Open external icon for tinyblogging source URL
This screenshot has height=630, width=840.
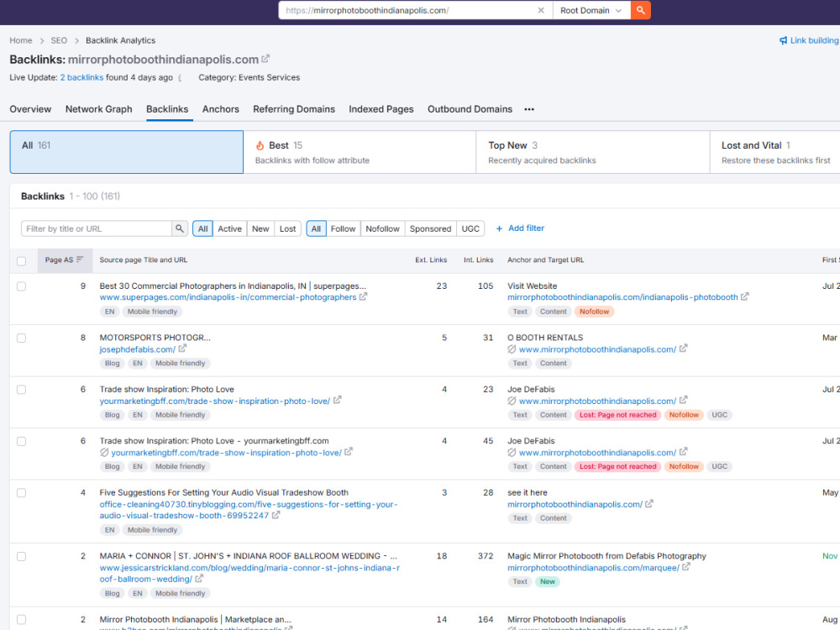pyautogui.click(x=276, y=516)
